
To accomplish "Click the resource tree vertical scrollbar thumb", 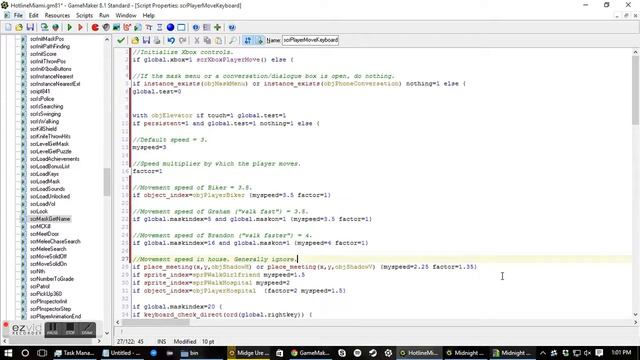I will tap(107, 182).
